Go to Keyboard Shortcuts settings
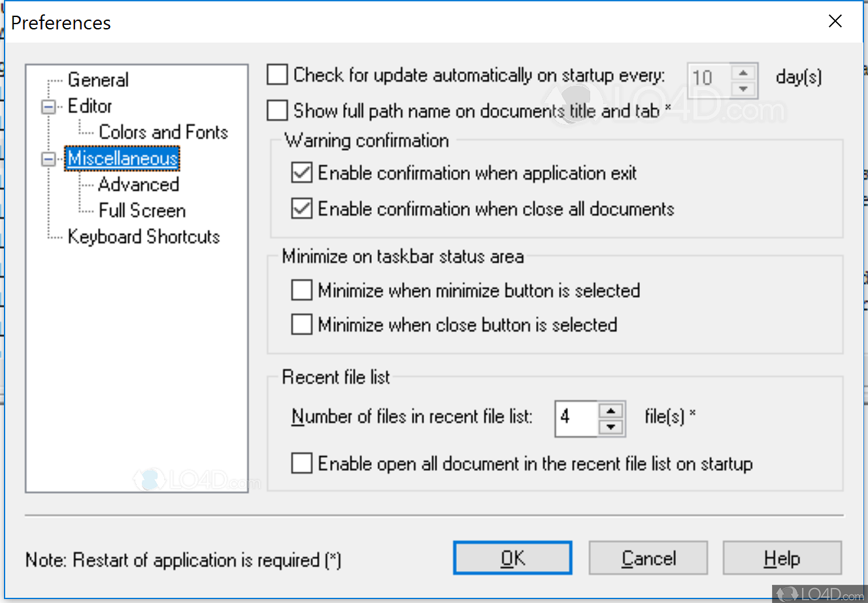This screenshot has height=603, width=868. pos(143,236)
